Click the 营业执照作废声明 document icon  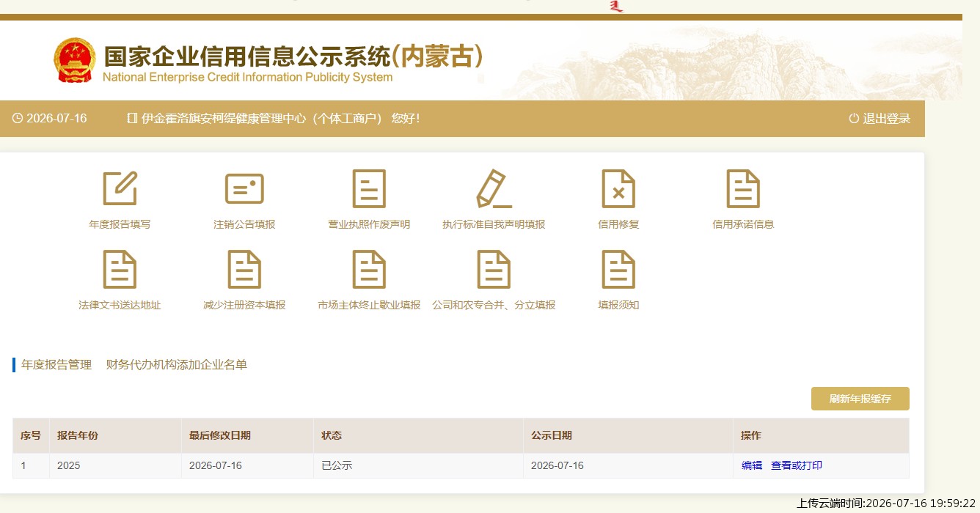click(369, 188)
